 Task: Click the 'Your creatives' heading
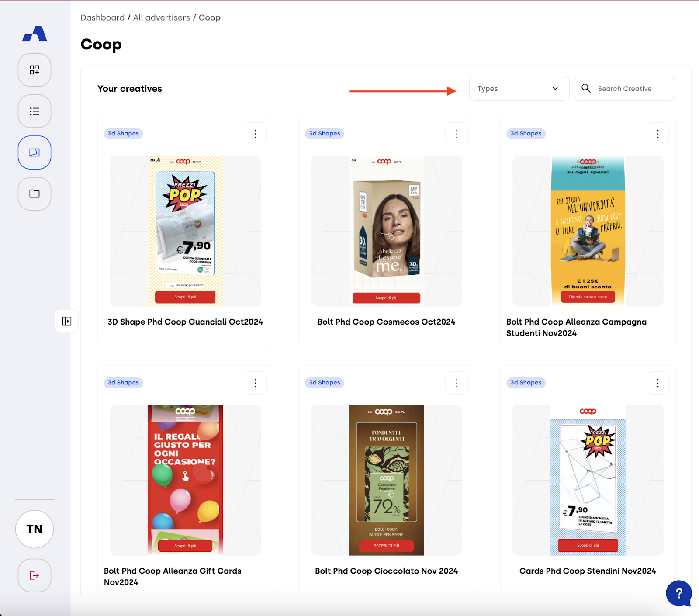pyautogui.click(x=130, y=89)
